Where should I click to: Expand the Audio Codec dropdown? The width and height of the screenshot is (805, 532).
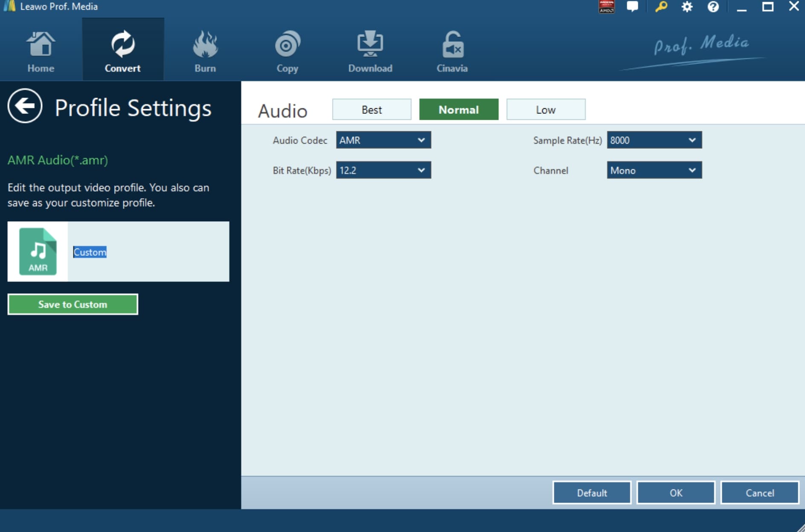point(383,140)
